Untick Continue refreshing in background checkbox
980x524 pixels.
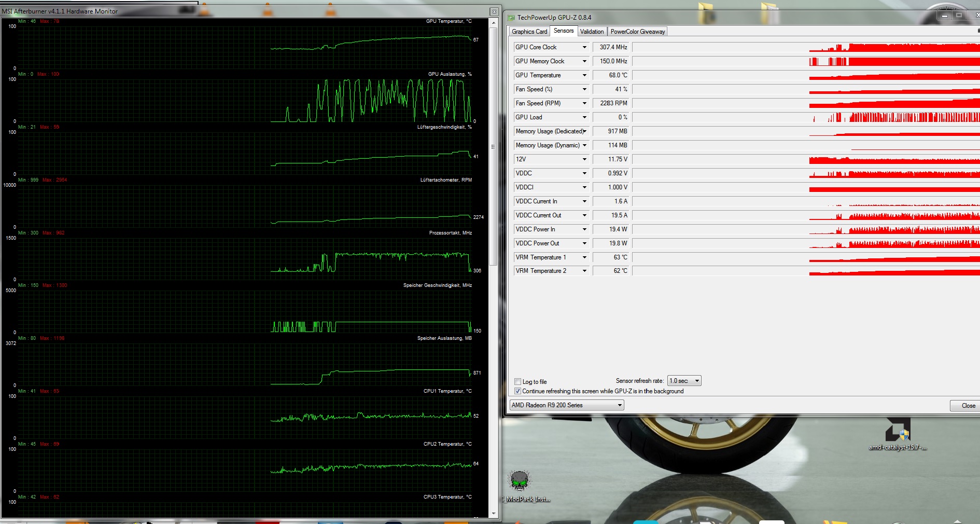(517, 391)
